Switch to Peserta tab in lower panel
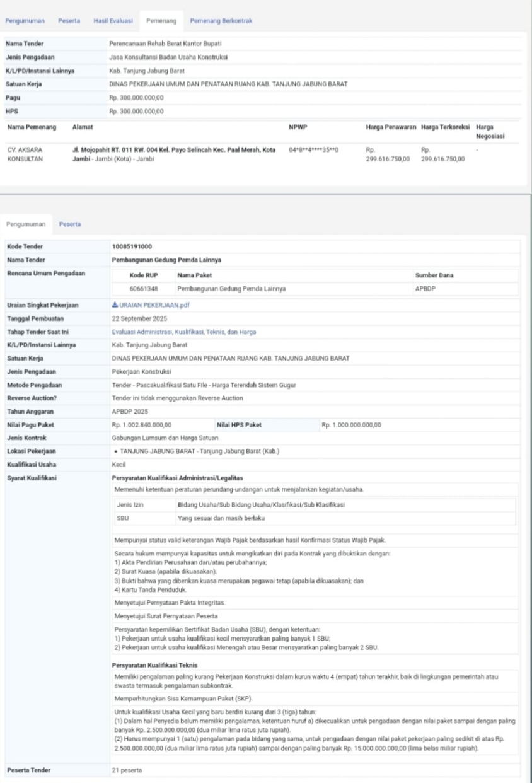Viewport: 532px width, 783px height. tap(69, 223)
